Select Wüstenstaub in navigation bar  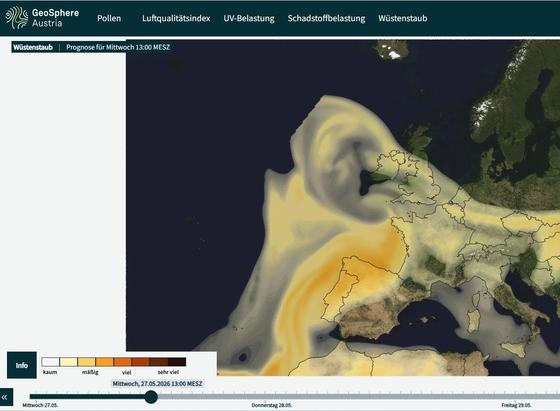[402, 18]
